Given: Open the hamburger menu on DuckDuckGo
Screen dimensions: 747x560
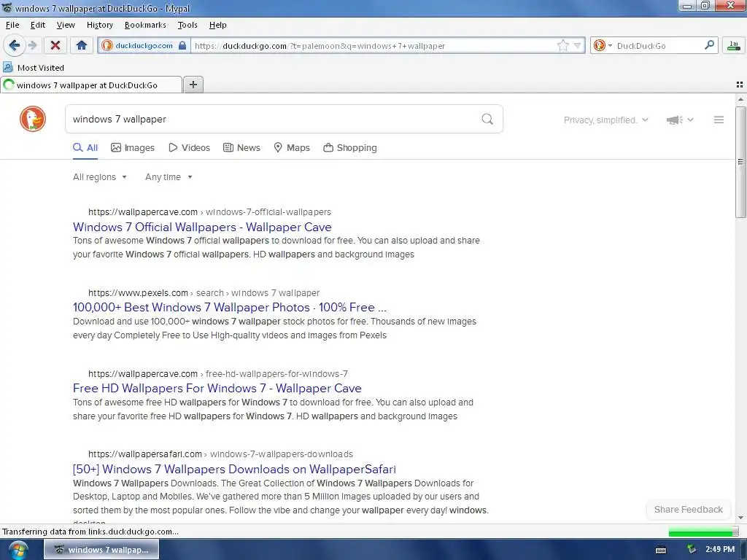Looking at the screenshot, I should click(x=719, y=120).
